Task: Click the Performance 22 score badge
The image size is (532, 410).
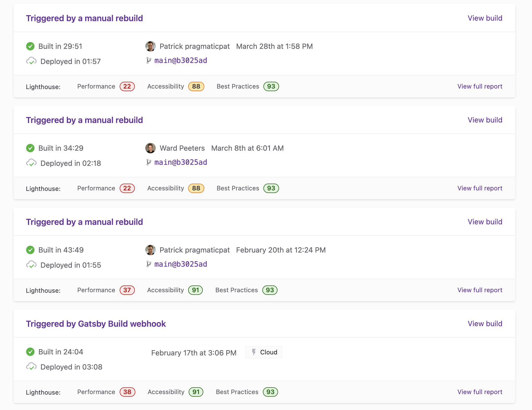Action: click(127, 86)
